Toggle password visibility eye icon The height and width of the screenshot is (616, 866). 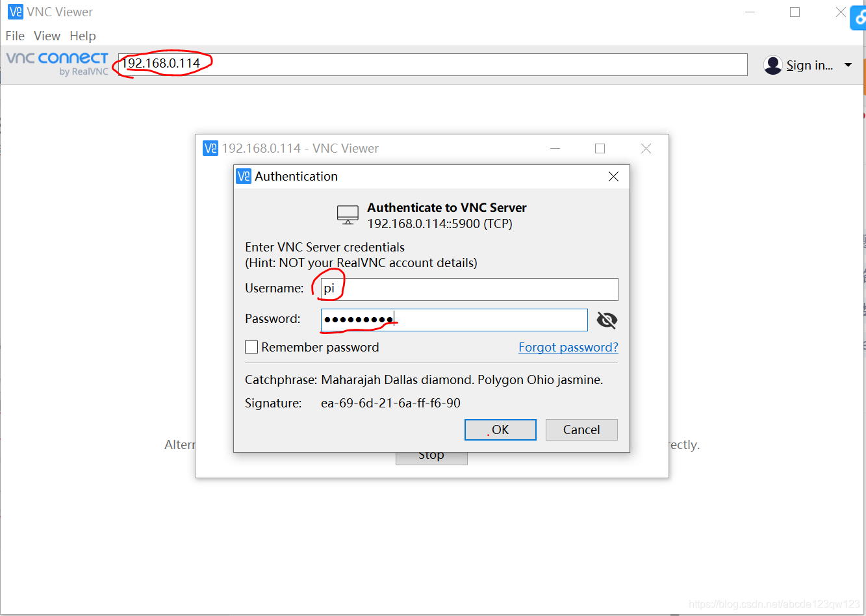(x=607, y=320)
